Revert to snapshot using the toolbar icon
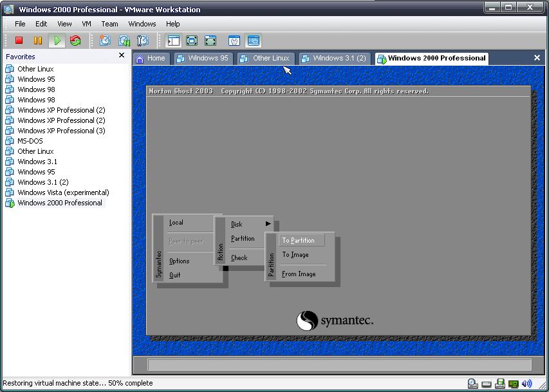This screenshot has height=392, width=549. [124, 41]
